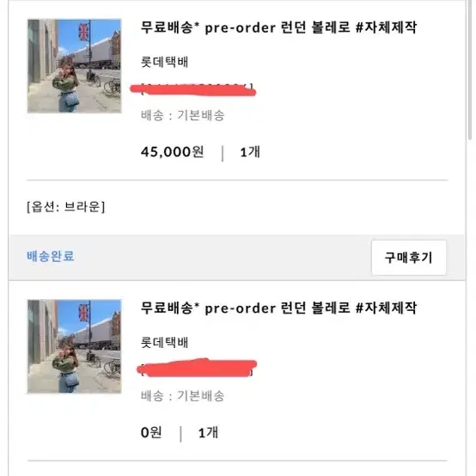Open the product thumbnail of the 0원 order
This screenshot has height=476, width=476.
click(x=75, y=346)
